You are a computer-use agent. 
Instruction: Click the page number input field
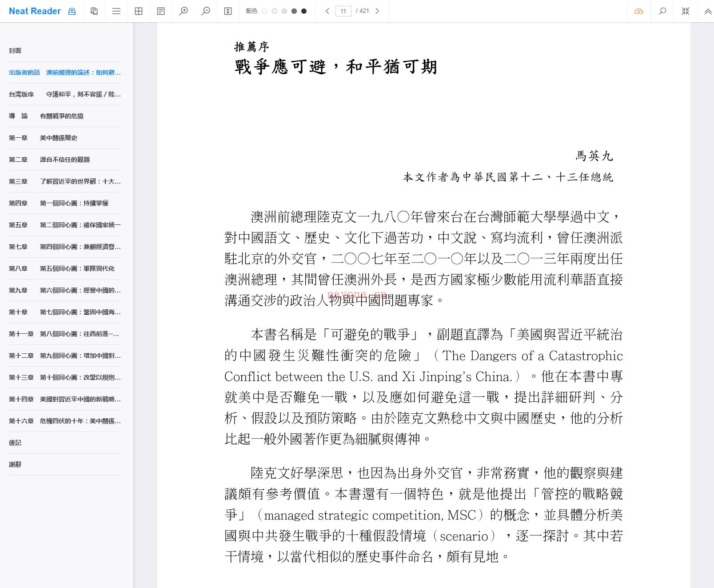(x=343, y=11)
